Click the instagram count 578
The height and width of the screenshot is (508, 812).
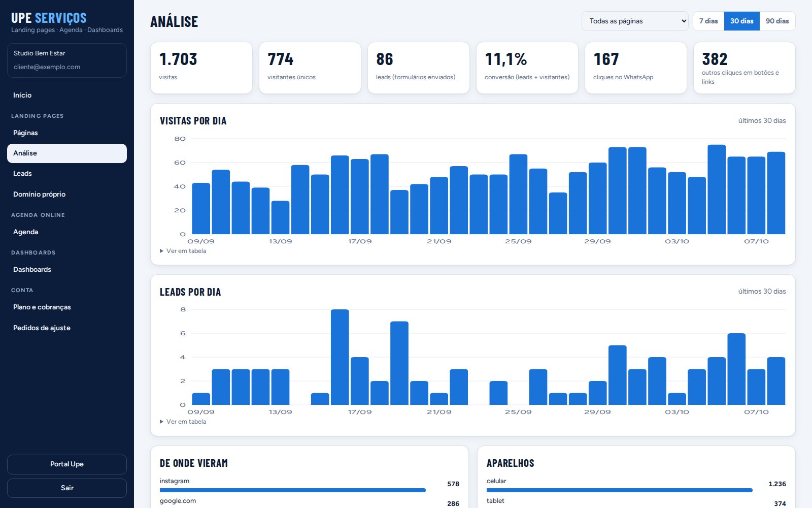click(453, 484)
